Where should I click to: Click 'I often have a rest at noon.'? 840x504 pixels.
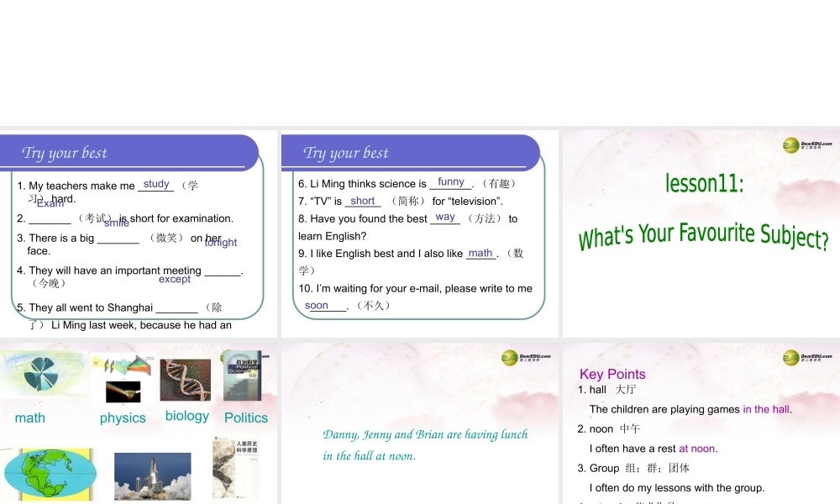tap(654, 449)
